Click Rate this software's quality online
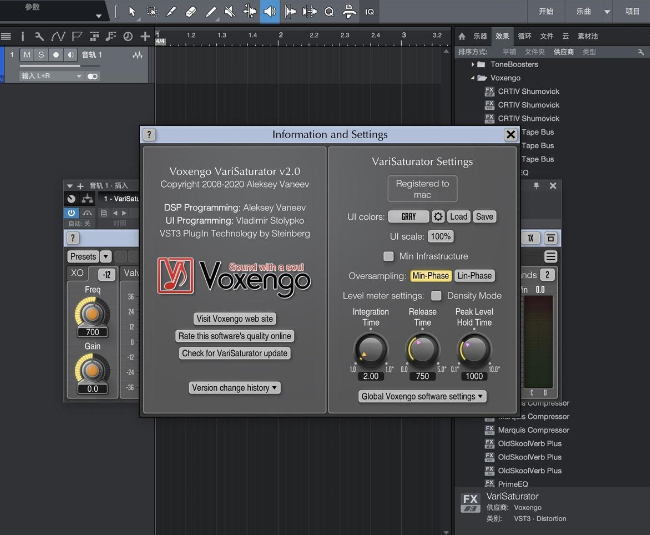Viewport: 650px width, 535px height. (x=235, y=336)
